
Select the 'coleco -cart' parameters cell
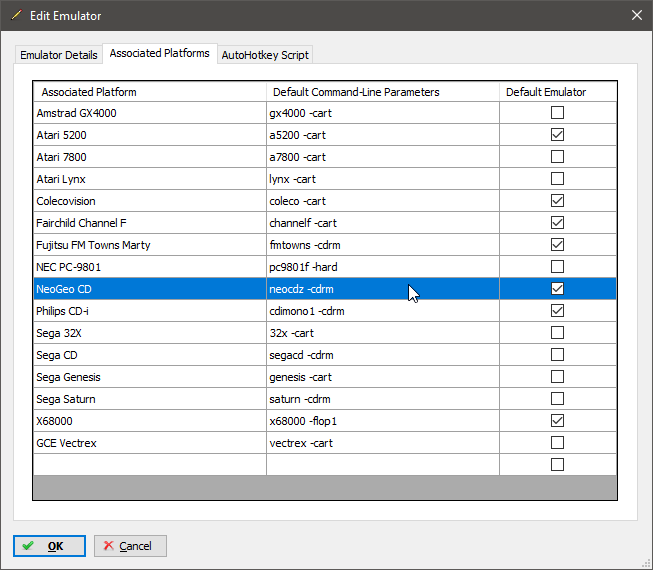(x=383, y=201)
